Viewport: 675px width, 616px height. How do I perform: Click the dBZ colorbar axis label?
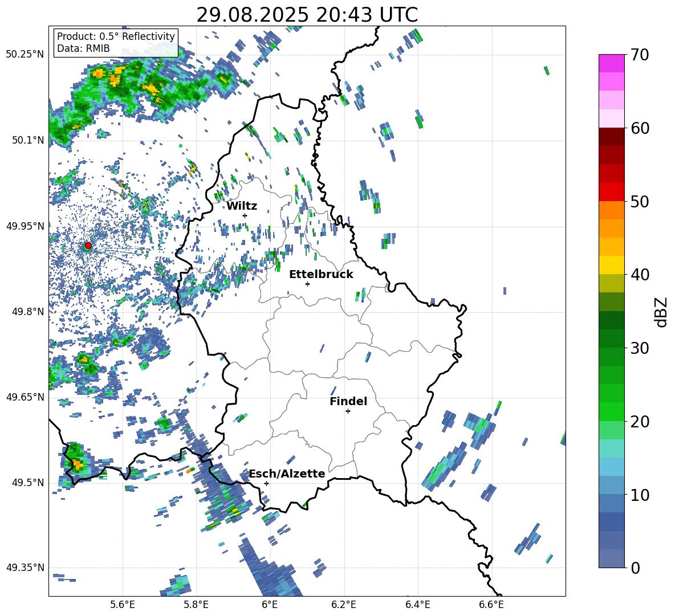click(661, 312)
